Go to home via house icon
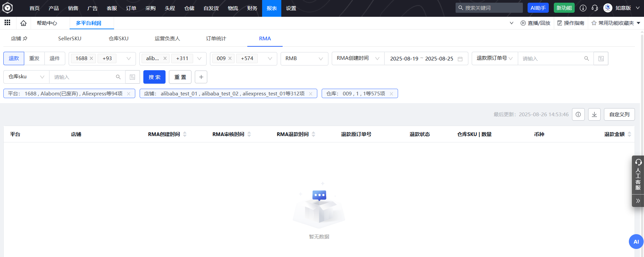Image resolution: width=644 pixels, height=257 pixels. (23, 23)
